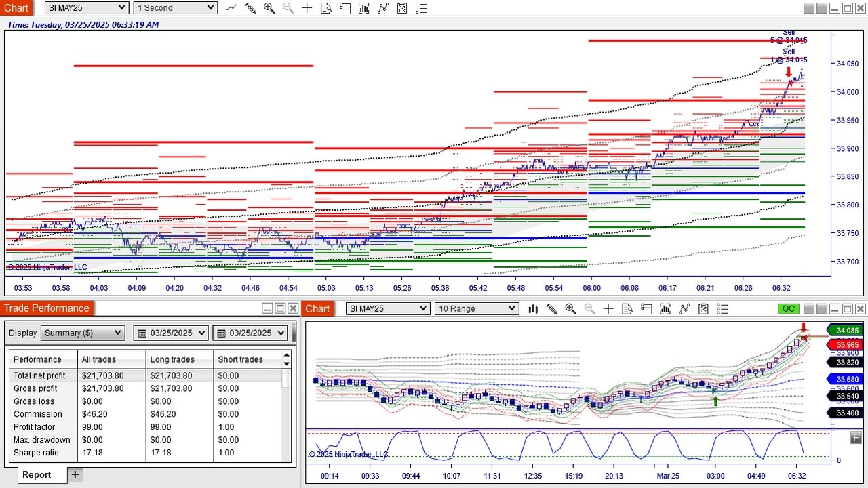Zoom in on the 10 Range chart
Viewport: 868px width, 488px height.
[x=570, y=309]
